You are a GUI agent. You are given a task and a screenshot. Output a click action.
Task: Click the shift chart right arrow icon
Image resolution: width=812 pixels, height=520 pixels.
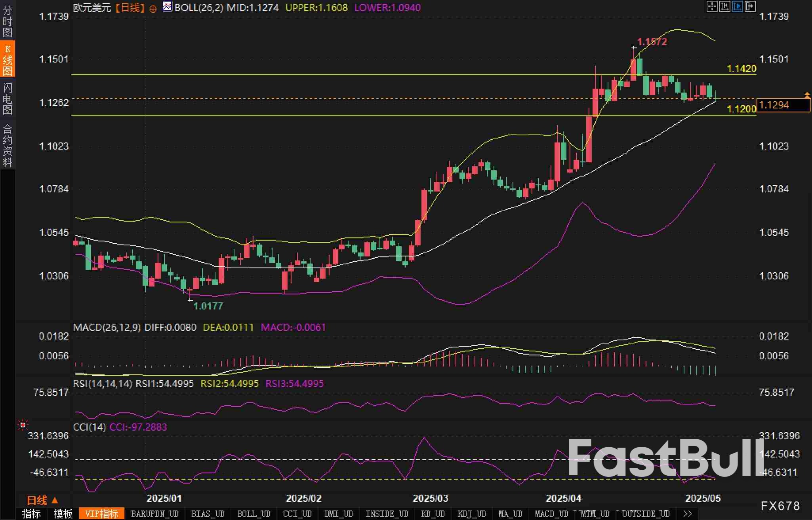pyautogui.click(x=750, y=6)
